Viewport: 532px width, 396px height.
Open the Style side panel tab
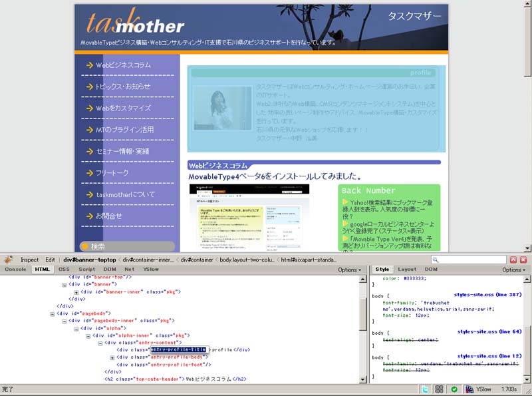[x=382, y=270]
